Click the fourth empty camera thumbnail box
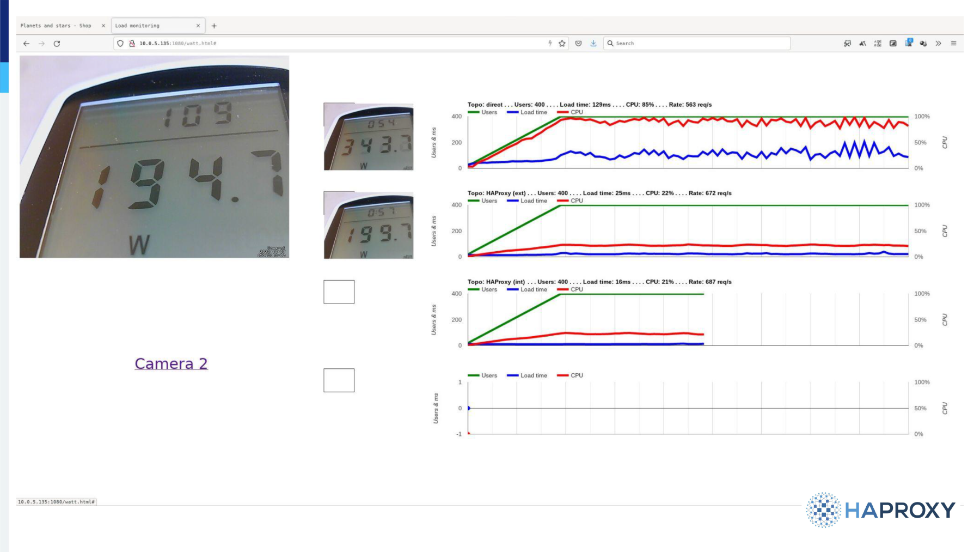Image resolution: width=980 pixels, height=552 pixels. (339, 380)
